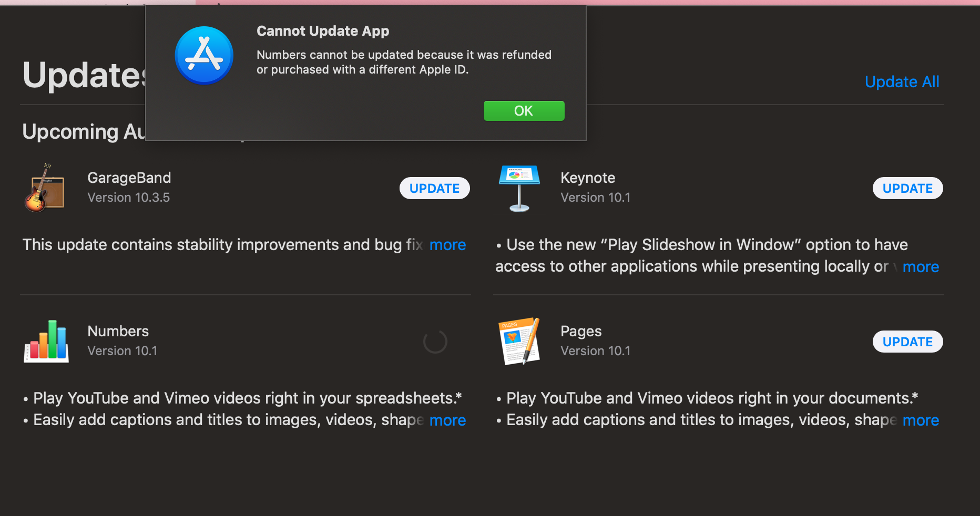Click Keynote's Version 10.1 text

point(595,198)
